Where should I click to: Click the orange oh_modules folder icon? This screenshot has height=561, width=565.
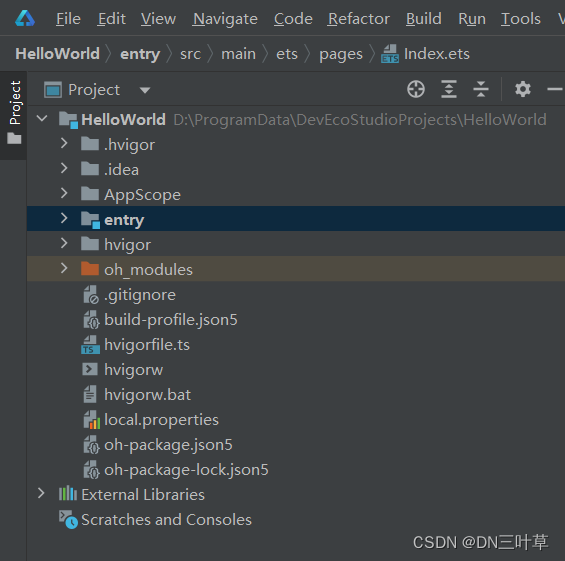click(x=90, y=268)
